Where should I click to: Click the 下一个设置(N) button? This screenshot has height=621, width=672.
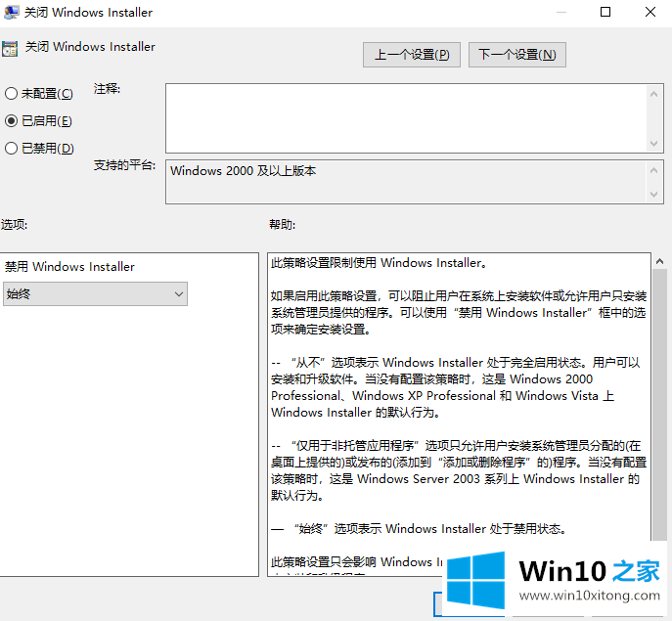coord(516,55)
